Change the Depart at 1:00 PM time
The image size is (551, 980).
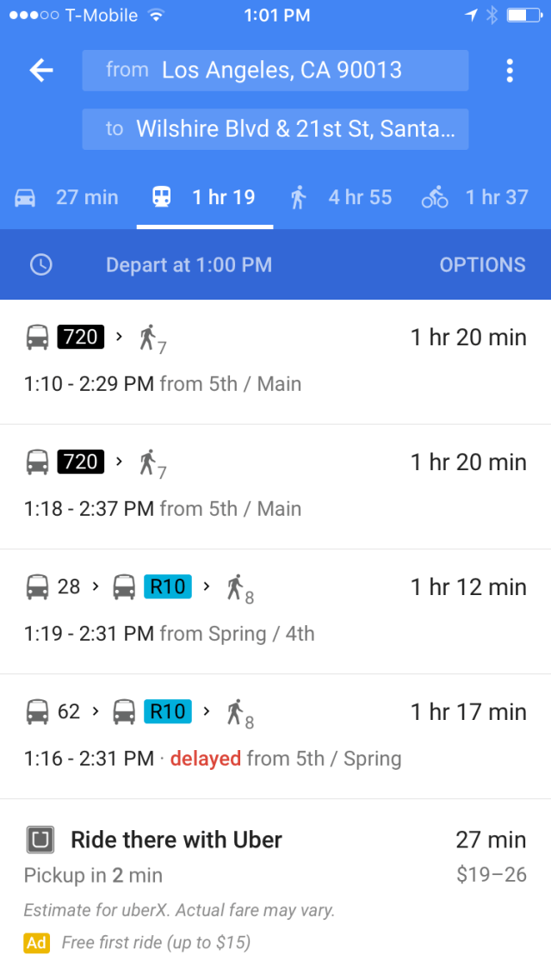[189, 265]
